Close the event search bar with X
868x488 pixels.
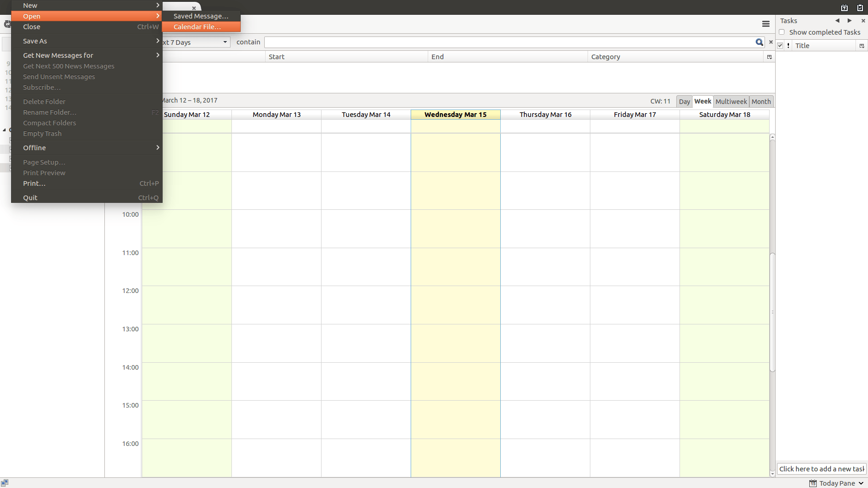(771, 42)
